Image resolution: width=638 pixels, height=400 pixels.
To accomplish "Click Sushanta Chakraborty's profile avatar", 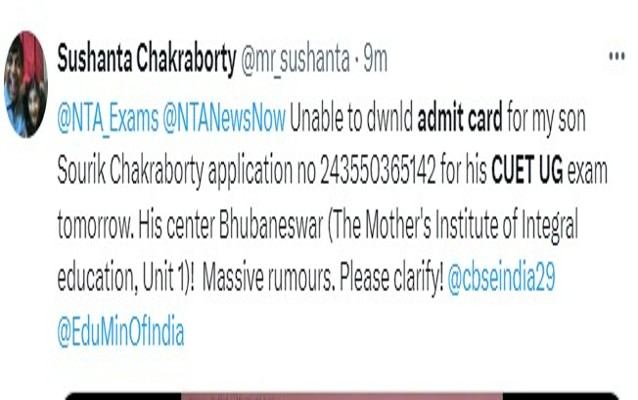I will [26, 84].
